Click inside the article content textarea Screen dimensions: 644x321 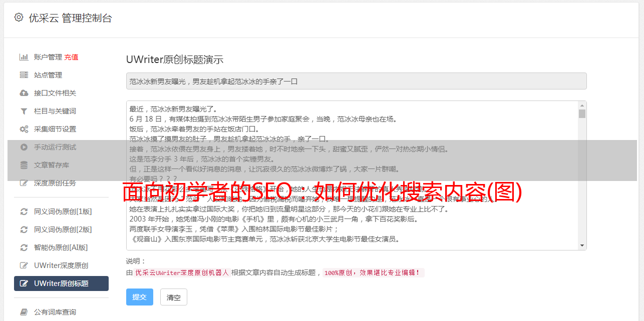pos(352,175)
